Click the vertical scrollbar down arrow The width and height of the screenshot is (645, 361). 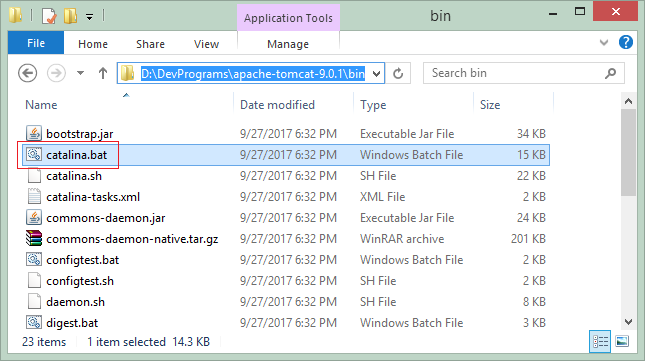(x=628, y=322)
